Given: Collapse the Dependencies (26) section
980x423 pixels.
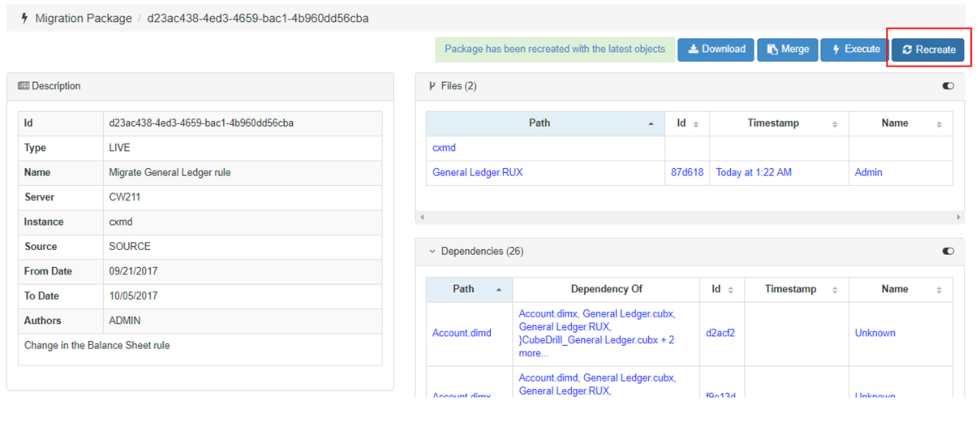Looking at the screenshot, I should pos(432,252).
